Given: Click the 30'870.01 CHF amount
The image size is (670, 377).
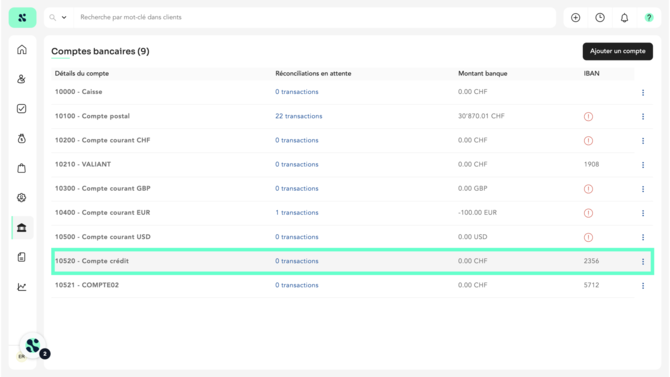Looking at the screenshot, I should point(481,116).
